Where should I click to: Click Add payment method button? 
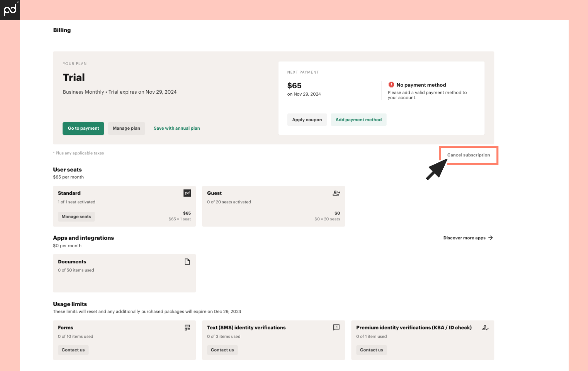(x=358, y=120)
